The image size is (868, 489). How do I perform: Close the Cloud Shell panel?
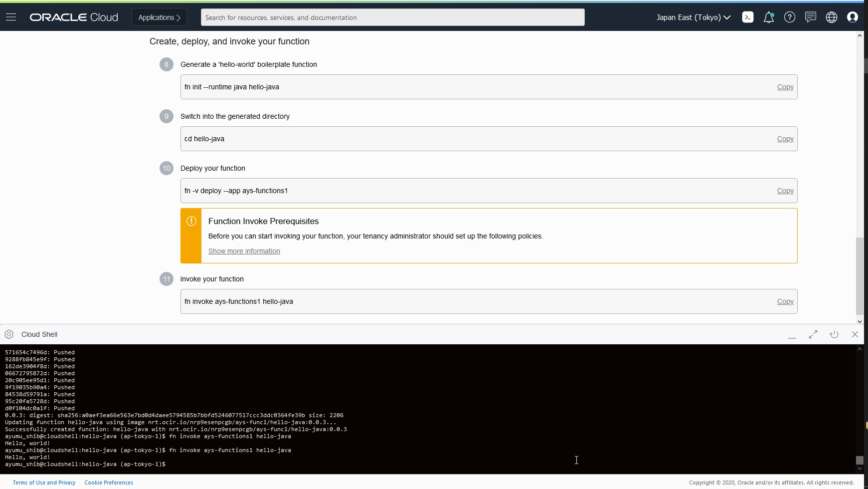(855, 334)
